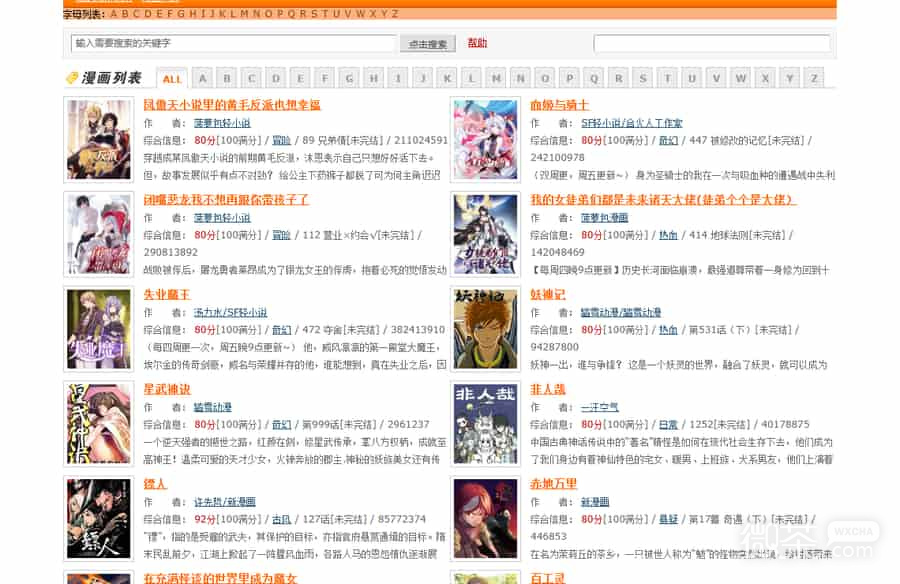This screenshot has height=584, width=900.
Task: Switch to the G letter tab
Action: pos(350,78)
